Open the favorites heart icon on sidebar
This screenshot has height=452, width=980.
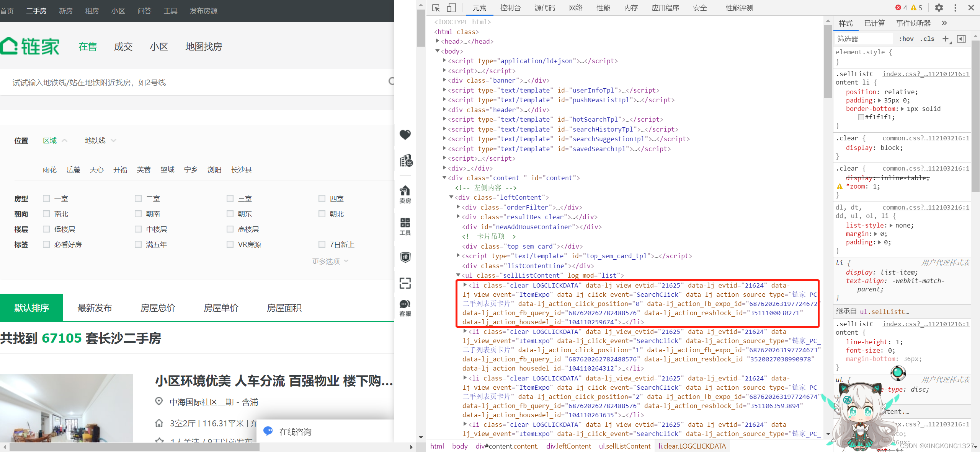(x=405, y=135)
